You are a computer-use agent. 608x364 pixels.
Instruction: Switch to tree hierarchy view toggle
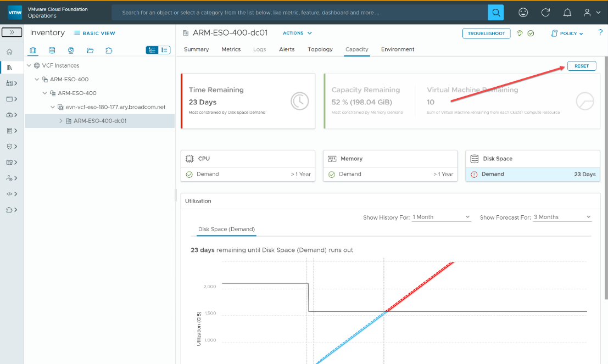point(152,50)
